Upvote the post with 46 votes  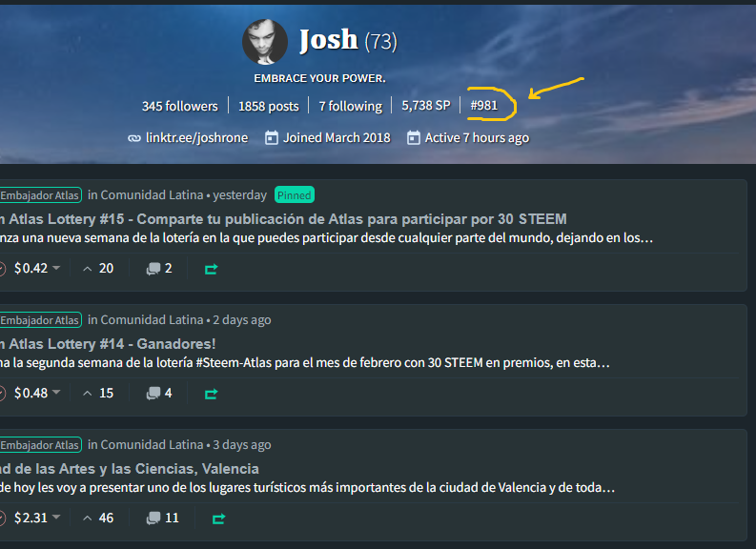coord(88,518)
